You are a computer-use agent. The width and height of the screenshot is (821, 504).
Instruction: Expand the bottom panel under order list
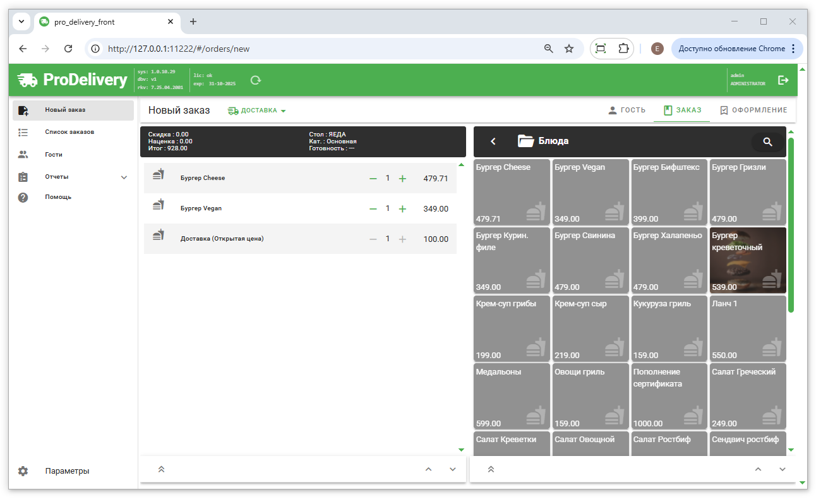coord(162,469)
